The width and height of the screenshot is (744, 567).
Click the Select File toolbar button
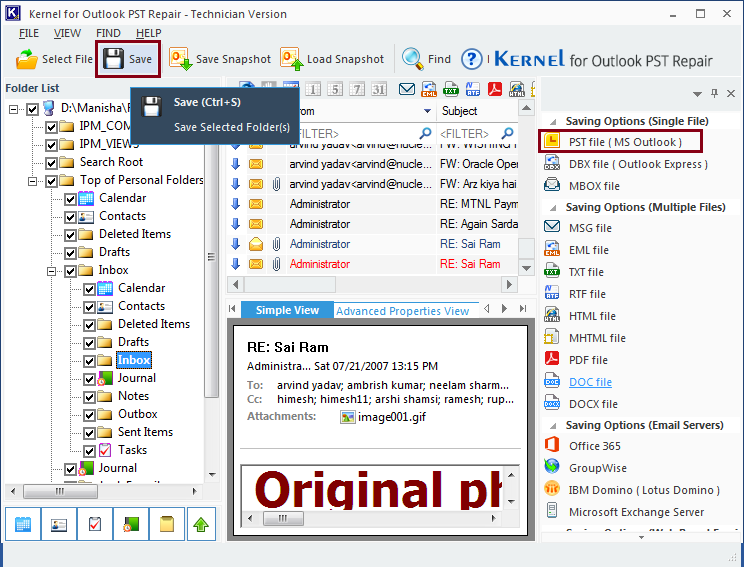(x=54, y=59)
